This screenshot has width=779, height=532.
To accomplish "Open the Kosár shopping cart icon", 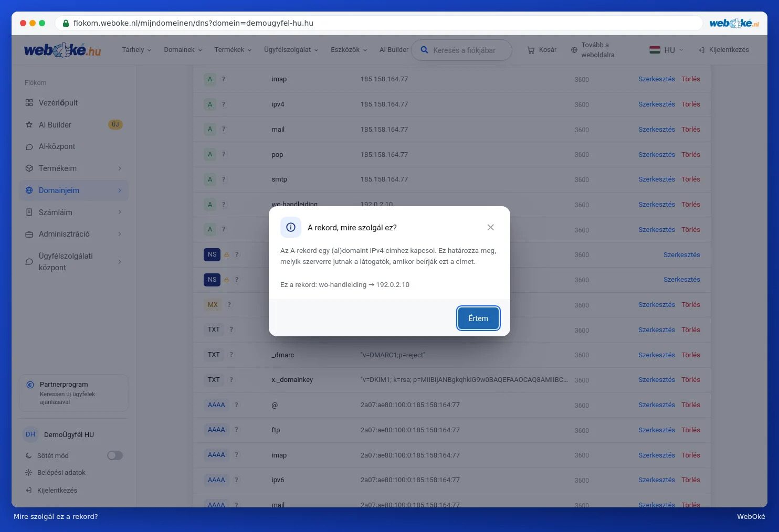I will [531, 50].
